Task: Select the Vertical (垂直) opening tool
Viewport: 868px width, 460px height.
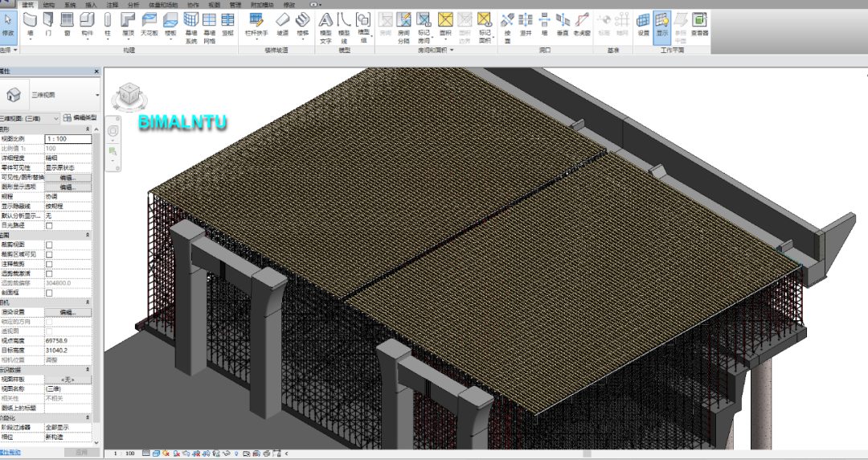Action: tap(563, 26)
